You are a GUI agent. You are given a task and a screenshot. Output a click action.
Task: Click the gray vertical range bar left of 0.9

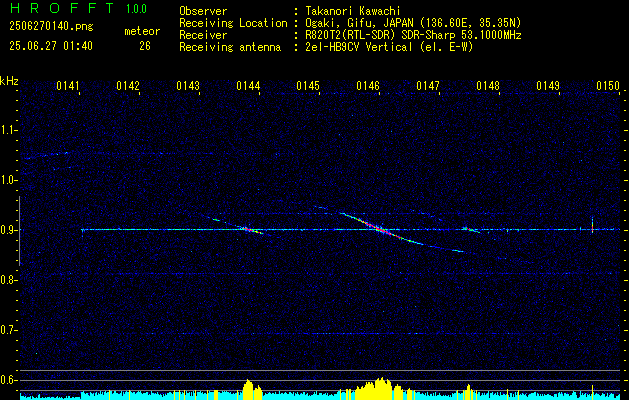coord(20,231)
